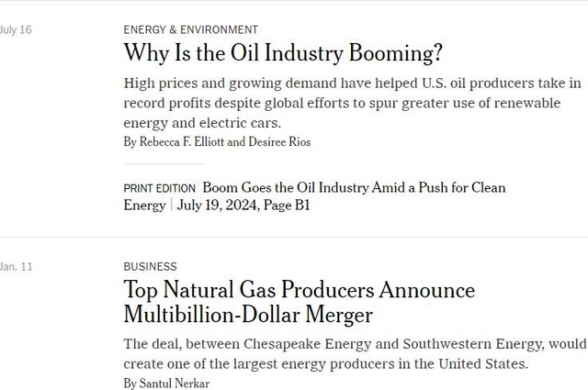Click the 'Page B1' print reference
Image resolution: width=588 pixels, height=390 pixels.
pyautogui.click(x=286, y=206)
